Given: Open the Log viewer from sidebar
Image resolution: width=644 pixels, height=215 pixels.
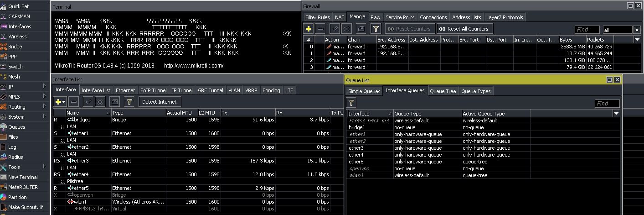Looking at the screenshot, I should tap(12, 147).
